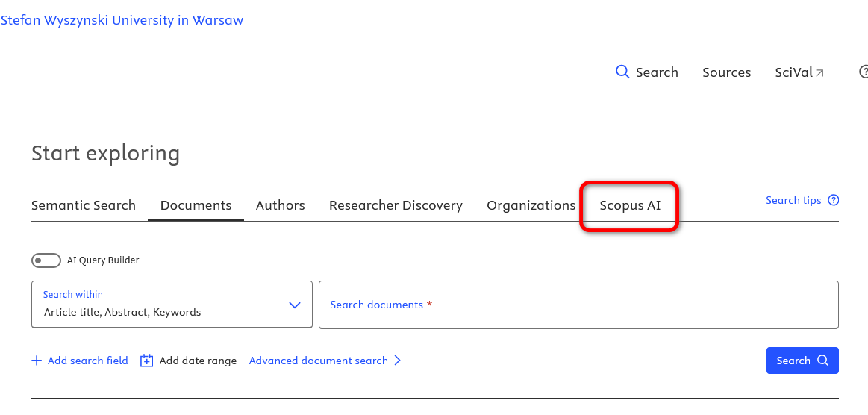This screenshot has height=415, width=868.
Task: Expand the Search within dropdown chevron
Action: (x=295, y=305)
